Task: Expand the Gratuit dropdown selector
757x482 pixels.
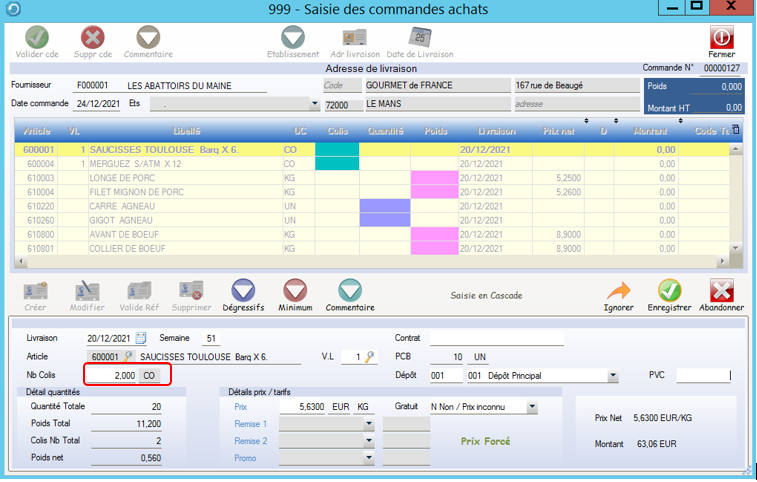Action: [x=532, y=407]
